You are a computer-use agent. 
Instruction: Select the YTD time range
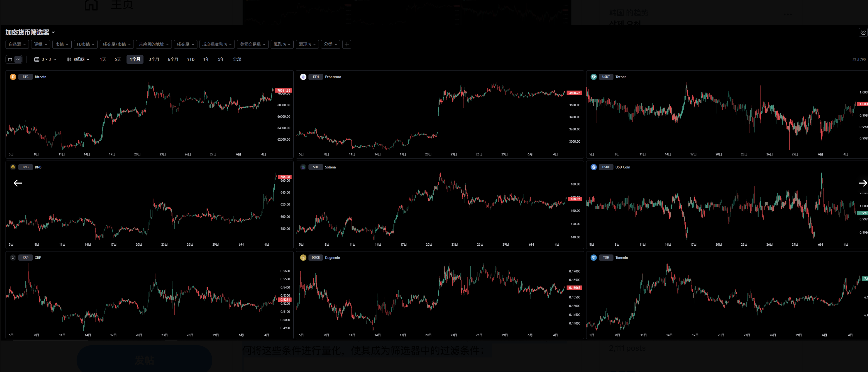point(191,59)
